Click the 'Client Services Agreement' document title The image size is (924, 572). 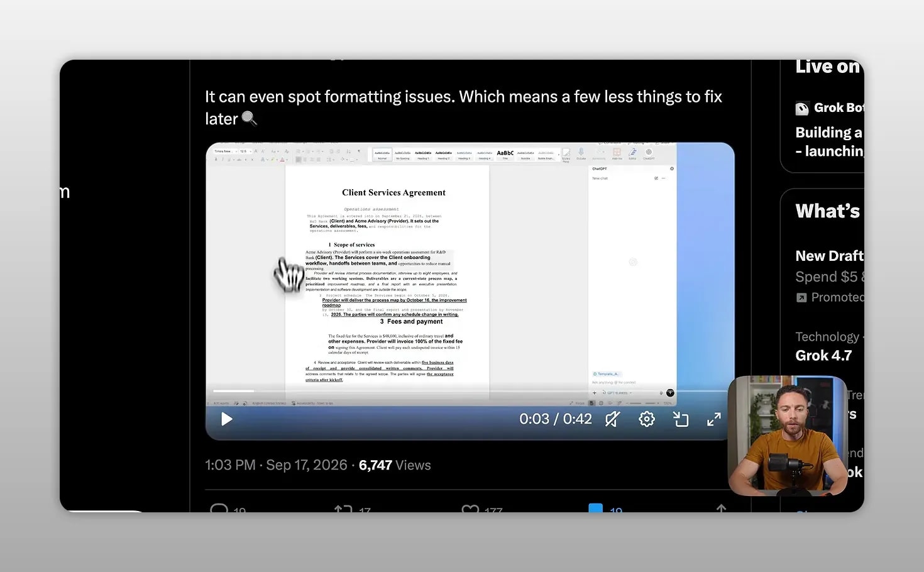393,193
